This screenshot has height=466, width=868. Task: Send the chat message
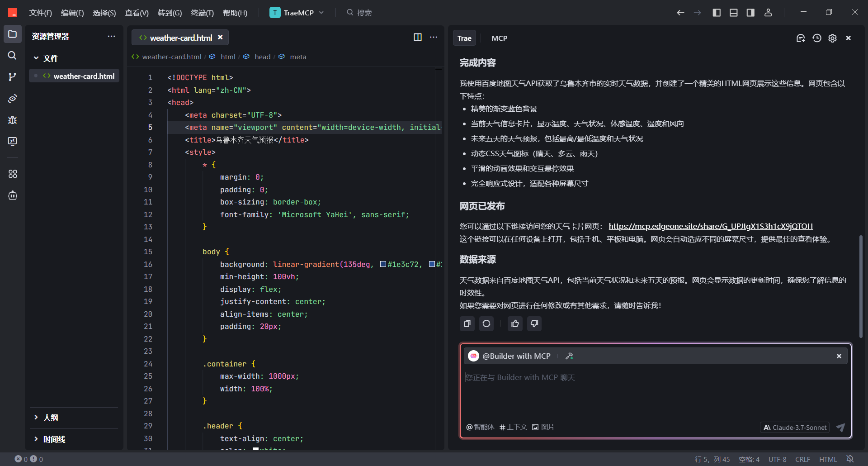840,428
